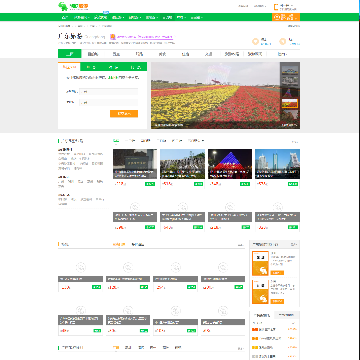The width and height of the screenshot is (360, 360).
Task: Open the orange button ending the green navigation bar
Action: [x=286, y=17]
